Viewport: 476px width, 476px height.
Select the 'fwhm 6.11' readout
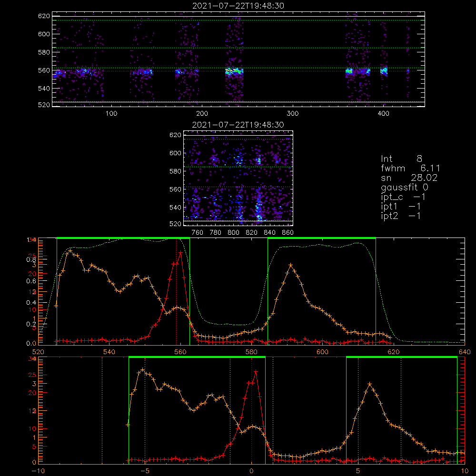(x=410, y=168)
